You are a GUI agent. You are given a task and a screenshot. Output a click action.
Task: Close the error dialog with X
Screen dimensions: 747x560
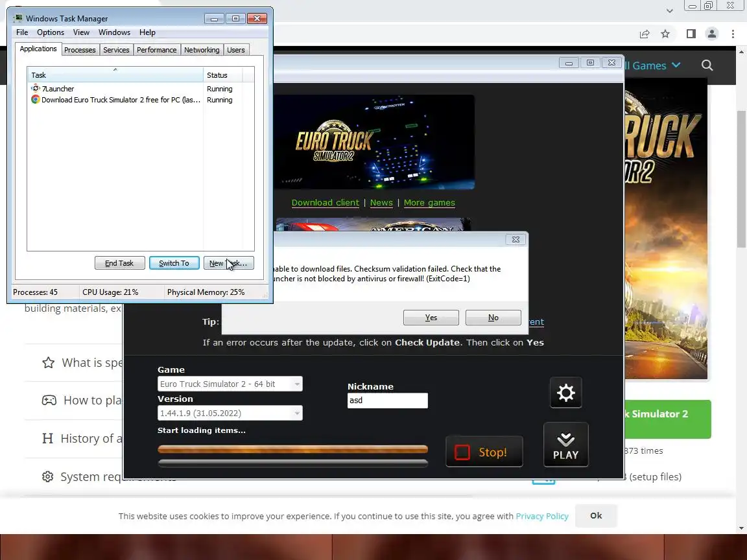[516, 240]
